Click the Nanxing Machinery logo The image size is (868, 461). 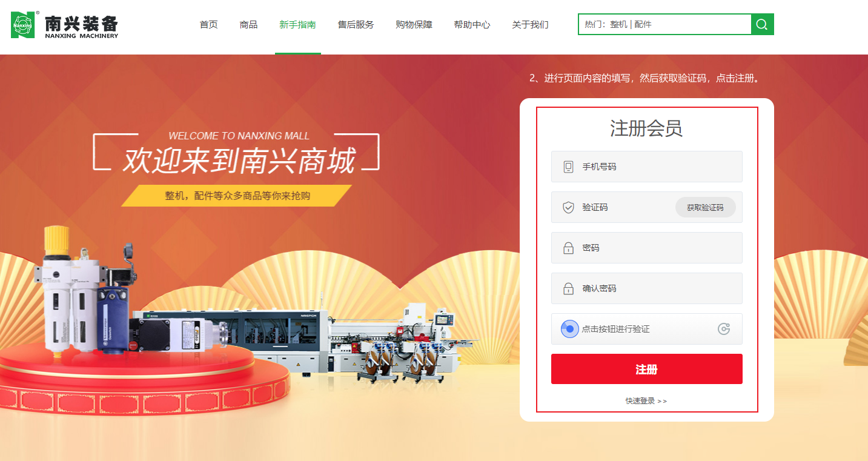click(65, 25)
